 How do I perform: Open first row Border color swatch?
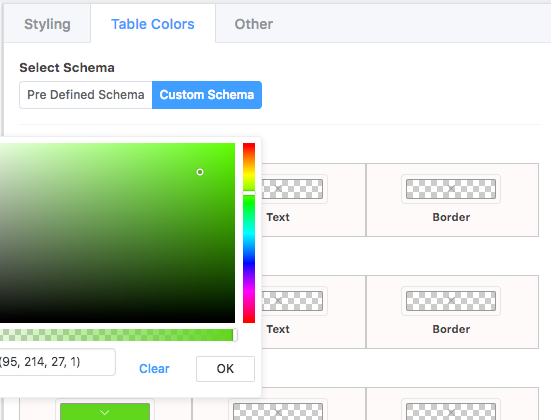point(451,189)
